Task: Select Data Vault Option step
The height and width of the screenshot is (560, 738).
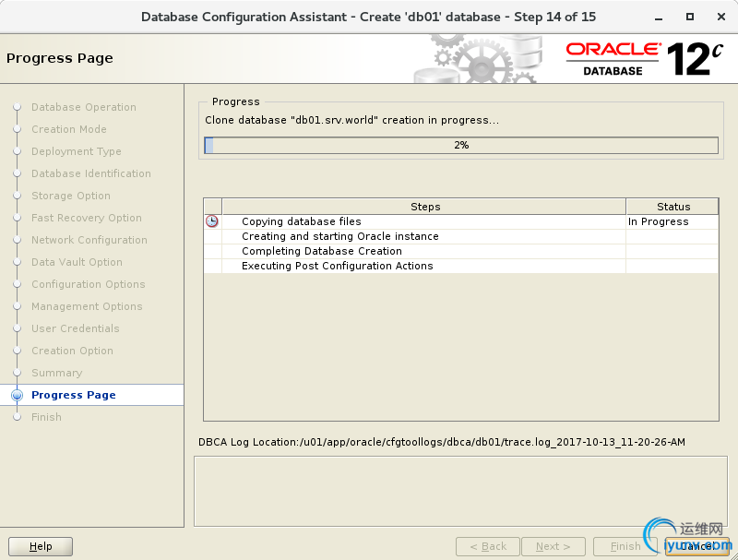Action: tap(77, 262)
